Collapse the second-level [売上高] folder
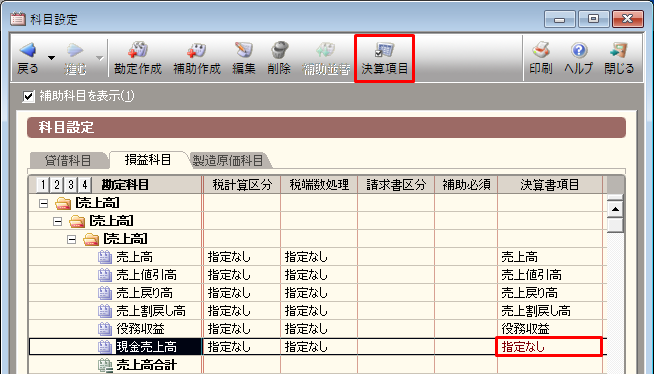This screenshot has height=374, width=654. [x=58, y=221]
